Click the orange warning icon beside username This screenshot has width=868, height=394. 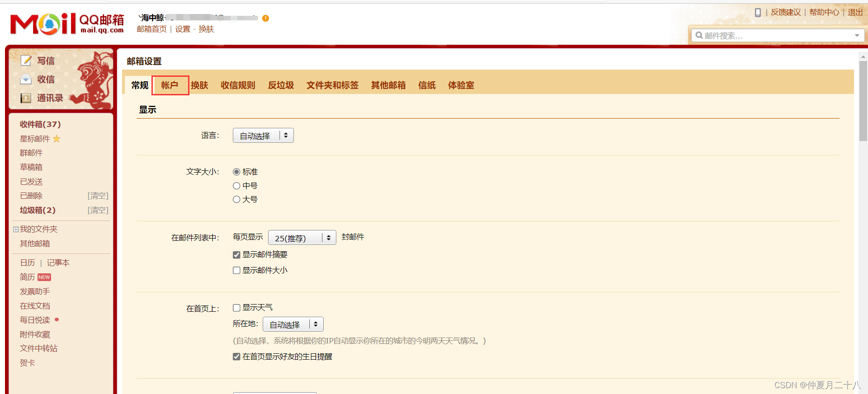[x=266, y=18]
